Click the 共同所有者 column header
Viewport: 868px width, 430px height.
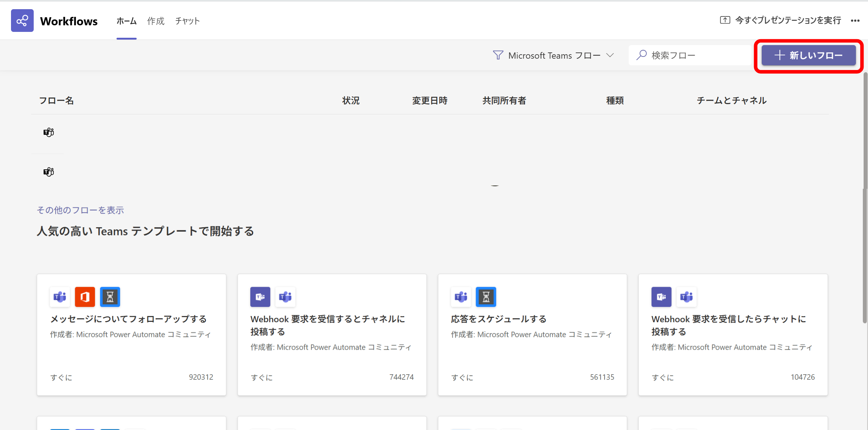tap(504, 100)
